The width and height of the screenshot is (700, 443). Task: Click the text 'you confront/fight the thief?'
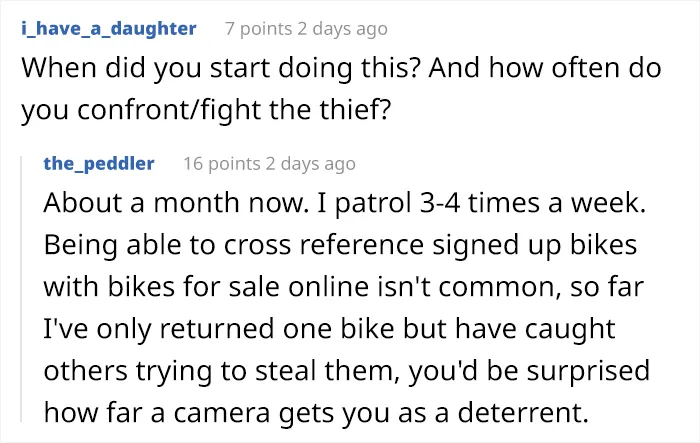pyautogui.click(x=206, y=110)
